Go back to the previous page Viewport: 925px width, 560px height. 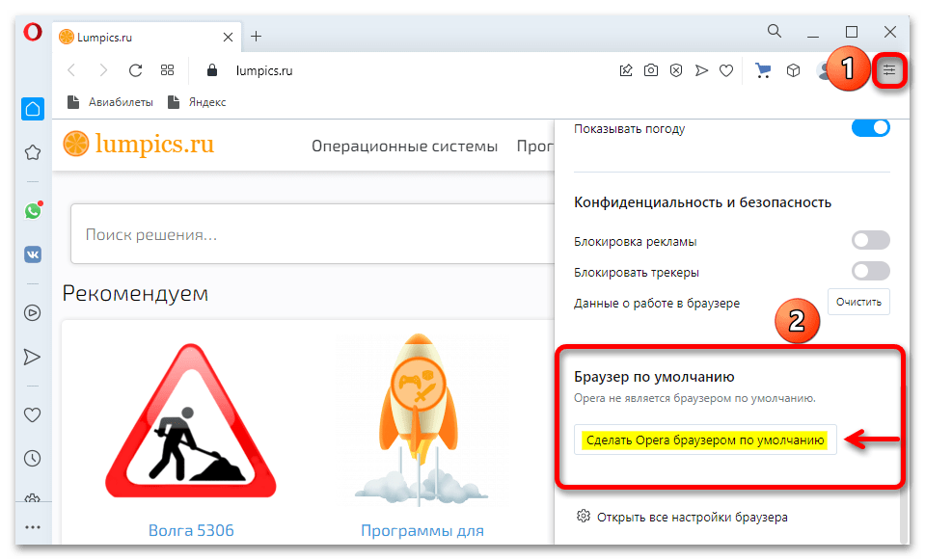click(x=72, y=70)
